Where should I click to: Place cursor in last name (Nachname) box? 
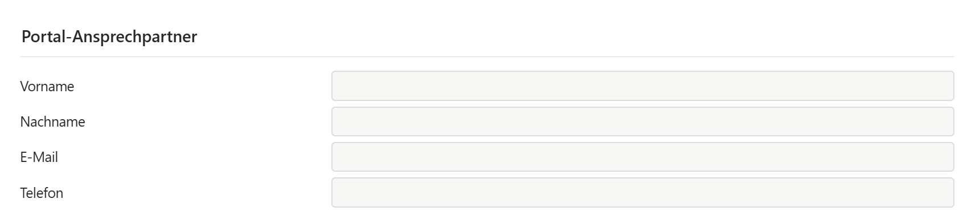click(x=642, y=121)
